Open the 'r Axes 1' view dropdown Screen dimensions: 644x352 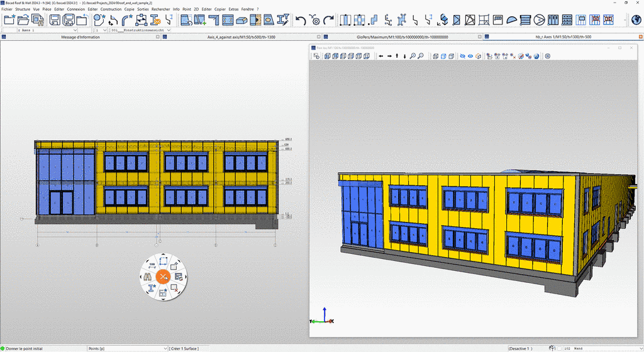[75, 30]
